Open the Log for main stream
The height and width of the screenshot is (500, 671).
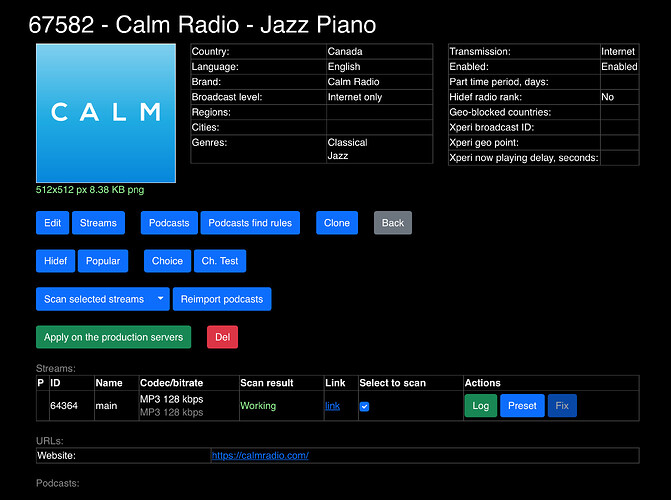coord(481,405)
